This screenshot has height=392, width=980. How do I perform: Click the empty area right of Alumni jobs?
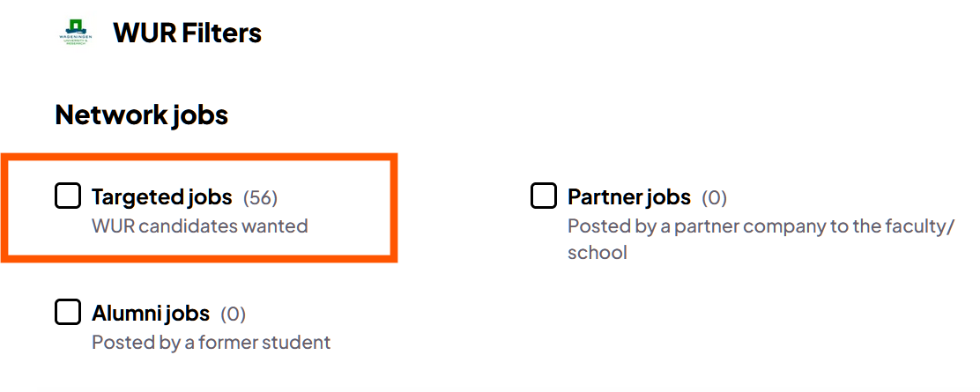(617, 326)
